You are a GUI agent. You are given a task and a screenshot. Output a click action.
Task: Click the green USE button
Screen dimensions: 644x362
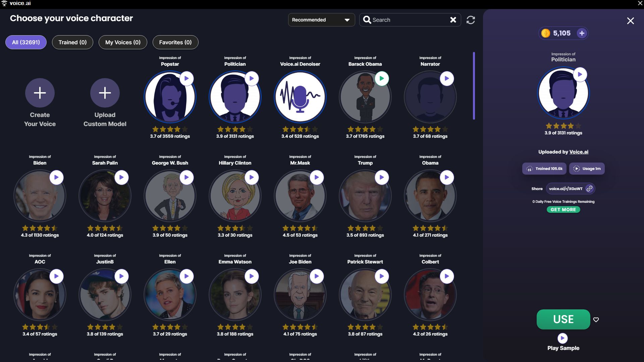click(563, 319)
